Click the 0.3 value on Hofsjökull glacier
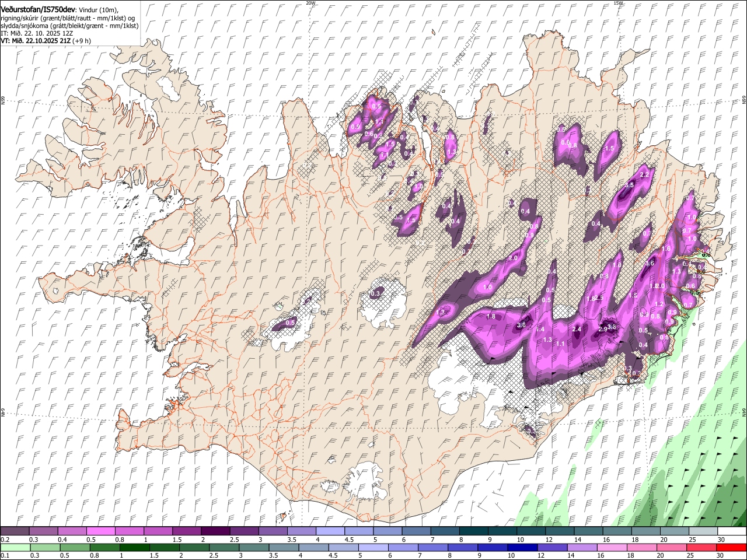The width and height of the screenshot is (747, 560). click(x=376, y=293)
